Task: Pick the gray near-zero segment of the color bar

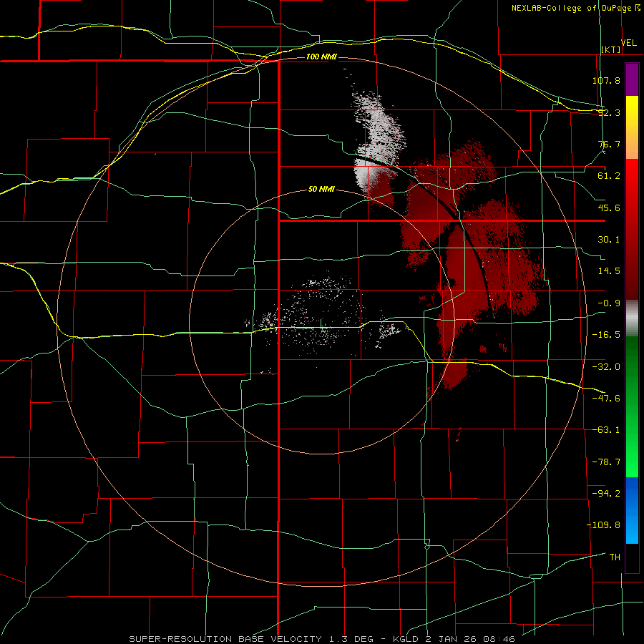Action: pyautogui.click(x=632, y=318)
